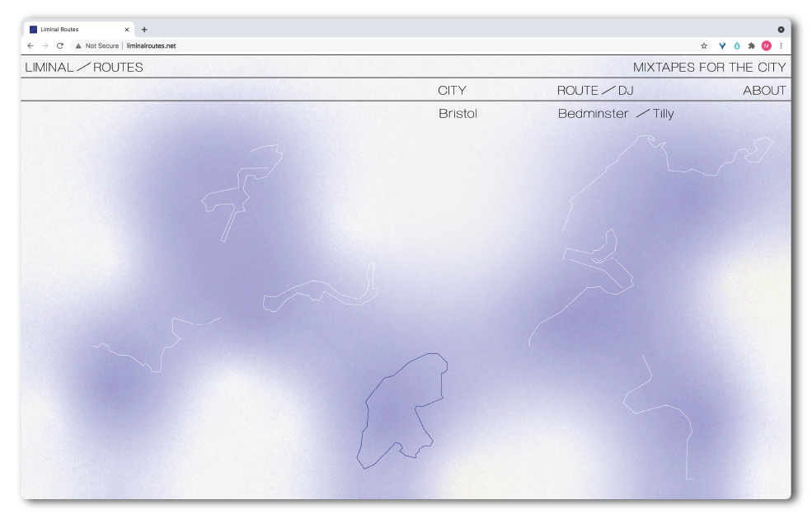This screenshot has height=519, width=812.
Task: Choose Bristol under the City heading
Action: coord(458,114)
